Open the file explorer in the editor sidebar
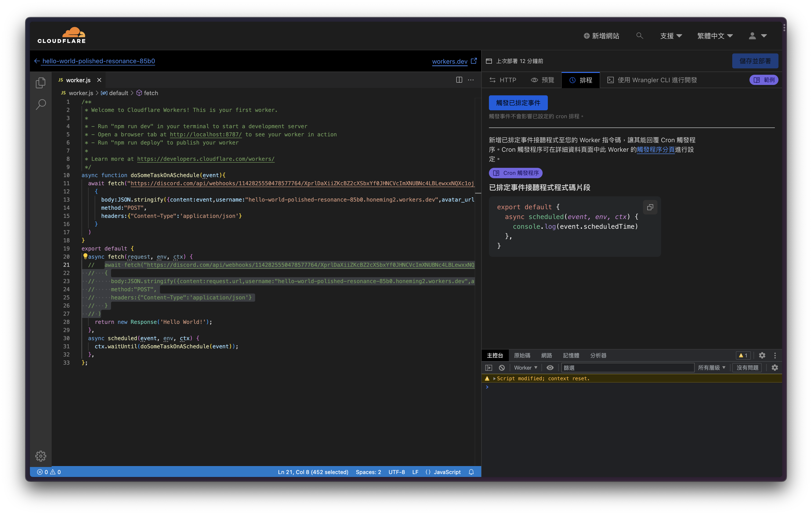Screen dimensions: 812x515 pyautogui.click(x=41, y=83)
